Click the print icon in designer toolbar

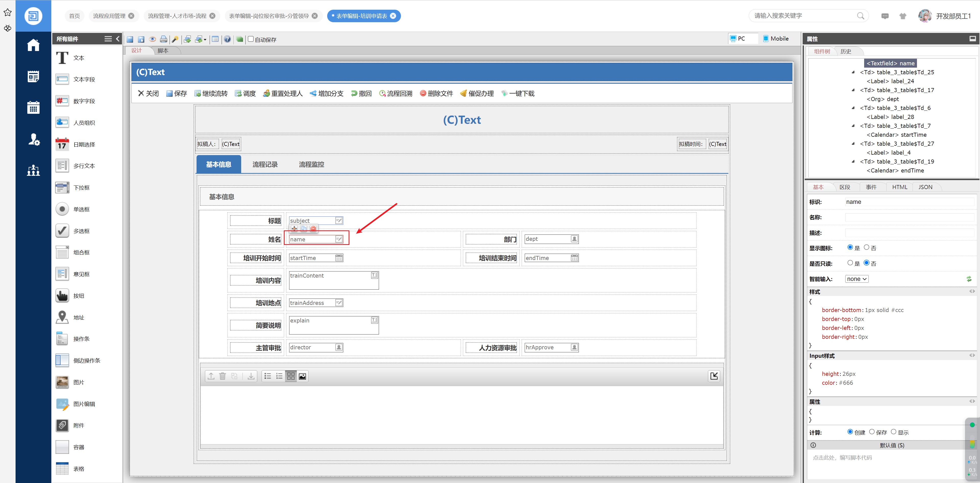click(164, 39)
